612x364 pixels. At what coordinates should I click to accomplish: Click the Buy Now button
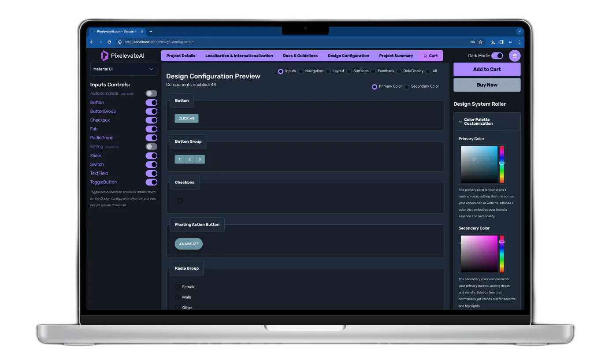tap(487, 85)
